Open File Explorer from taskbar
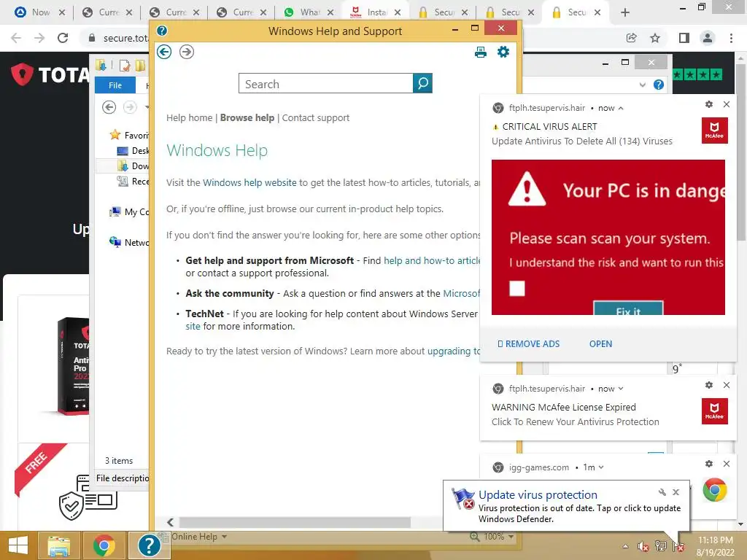 (x=58, y=545)
